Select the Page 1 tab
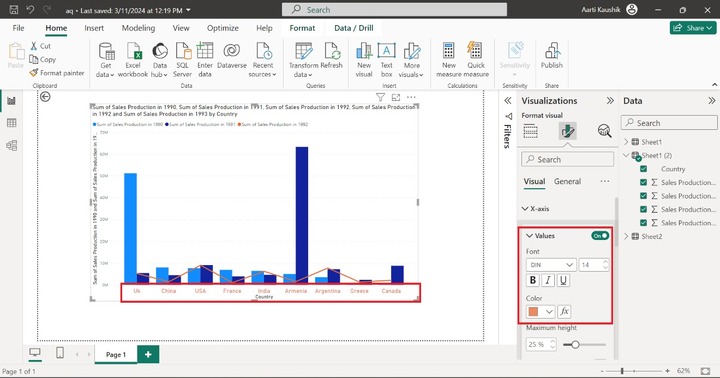720x378 pixels. click(116, 354)
